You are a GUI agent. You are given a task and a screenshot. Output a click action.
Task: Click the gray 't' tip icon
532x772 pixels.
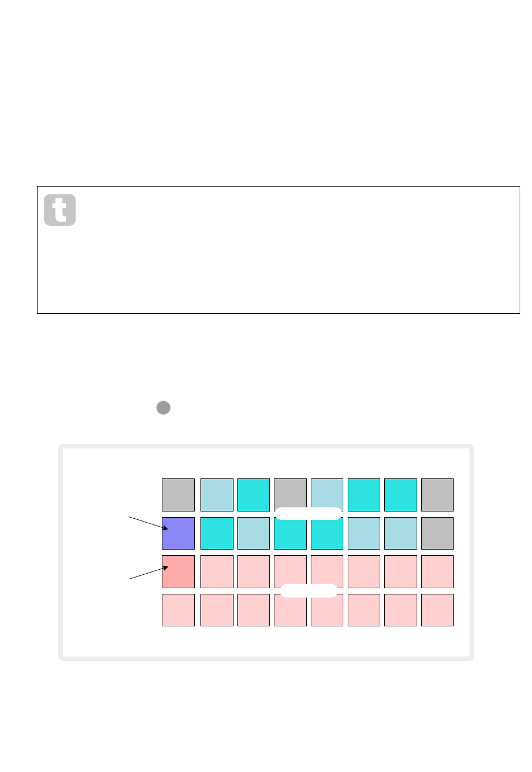tap(60, 210)
